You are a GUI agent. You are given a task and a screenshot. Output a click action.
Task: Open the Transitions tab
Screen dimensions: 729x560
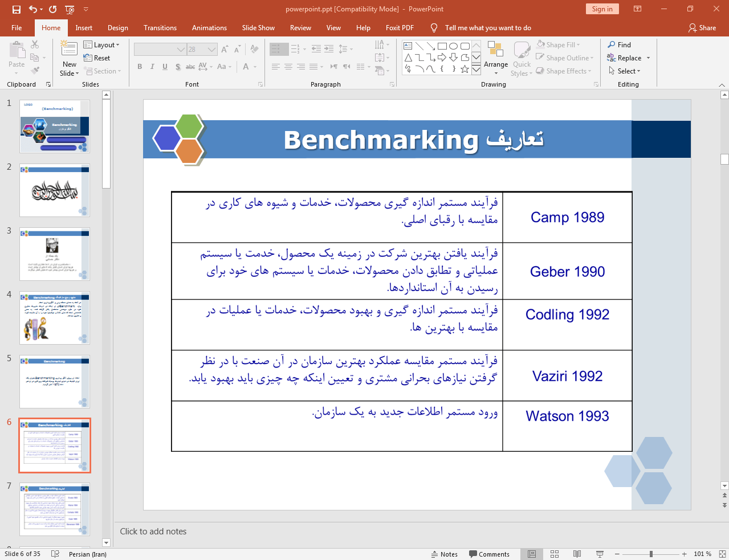(x=160, y=28)
